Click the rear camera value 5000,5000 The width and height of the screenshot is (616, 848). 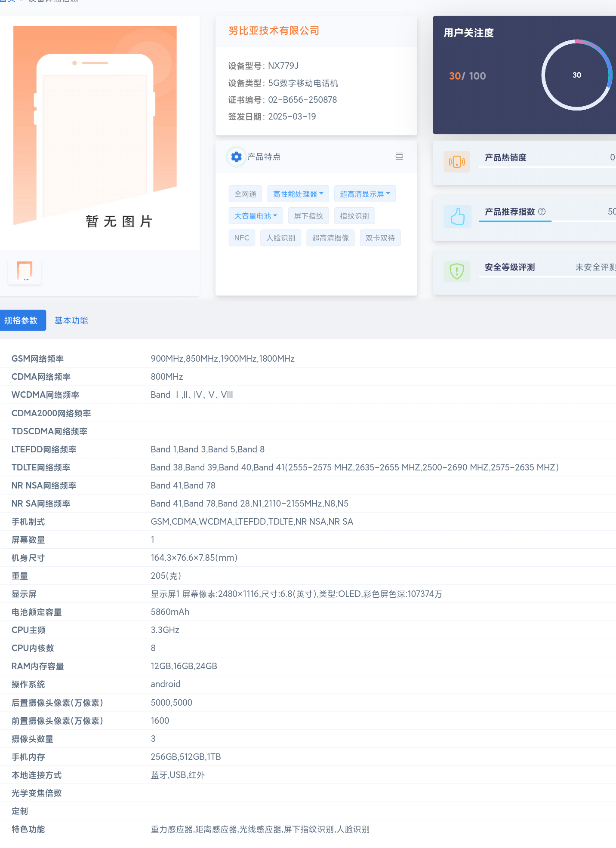172,703
